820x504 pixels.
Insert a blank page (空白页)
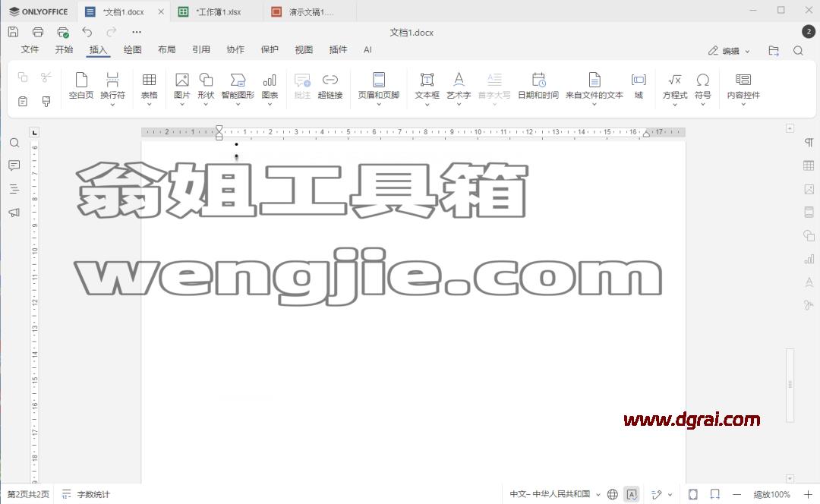(x=81, y=87)
